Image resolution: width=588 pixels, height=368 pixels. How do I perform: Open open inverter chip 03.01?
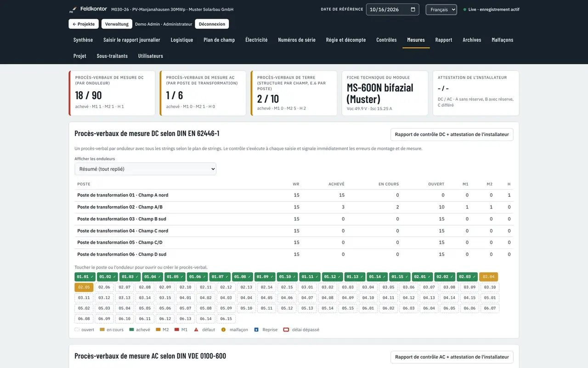[307, 287]
